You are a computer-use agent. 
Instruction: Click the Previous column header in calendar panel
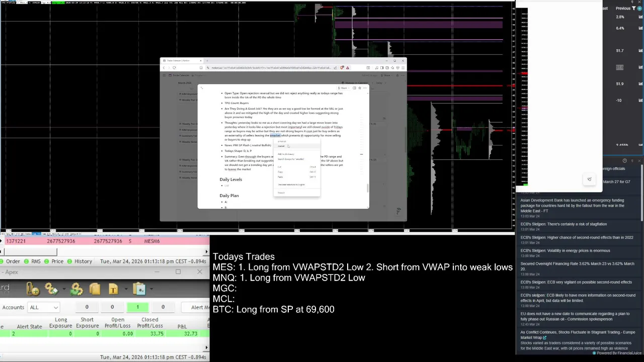pyautogui.click(x=623, y=8)
